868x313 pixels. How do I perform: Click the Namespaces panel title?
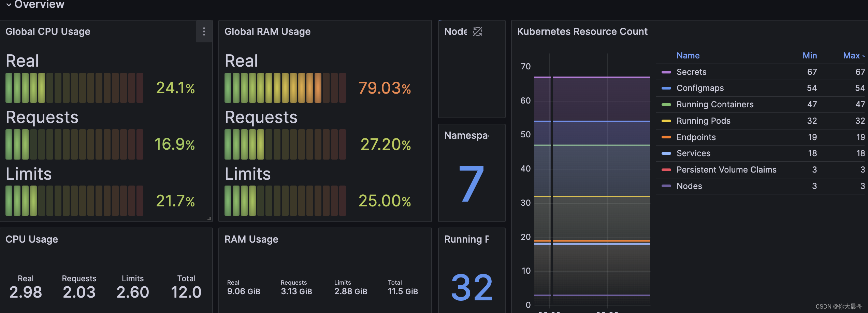466,136
